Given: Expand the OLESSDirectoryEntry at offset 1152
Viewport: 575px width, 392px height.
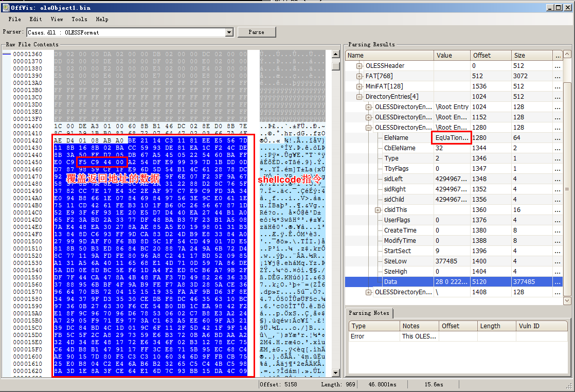Looking at the screenshot, I should point(368,117).
